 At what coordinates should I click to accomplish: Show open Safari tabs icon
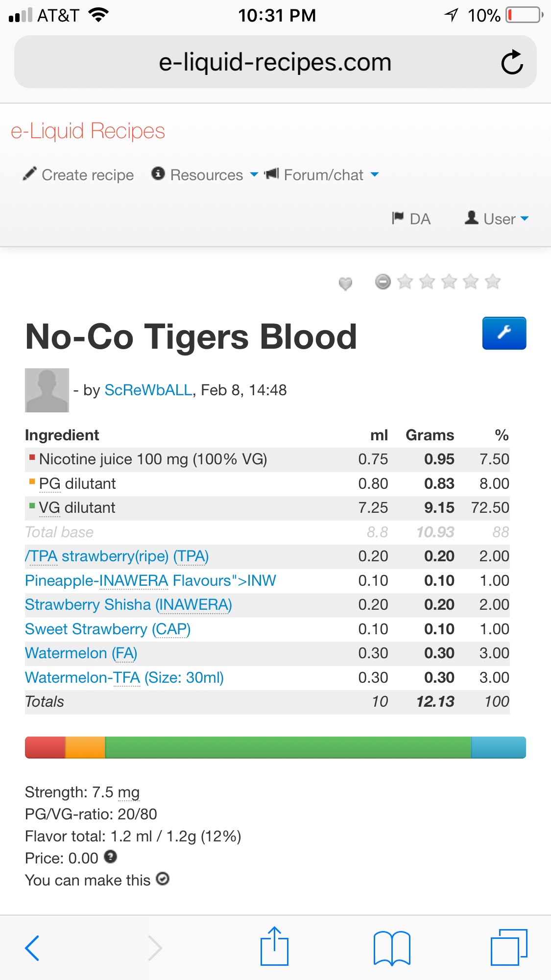[508, 948]
